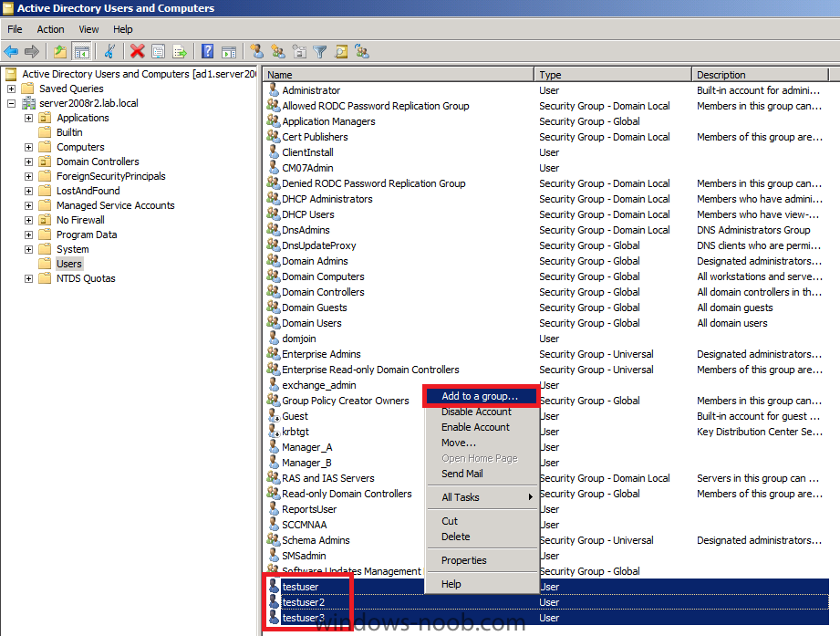This screenshot has width=840, height=636.
Task: Expand the NTDS Quotas node
Action: (x=29, y=278)
